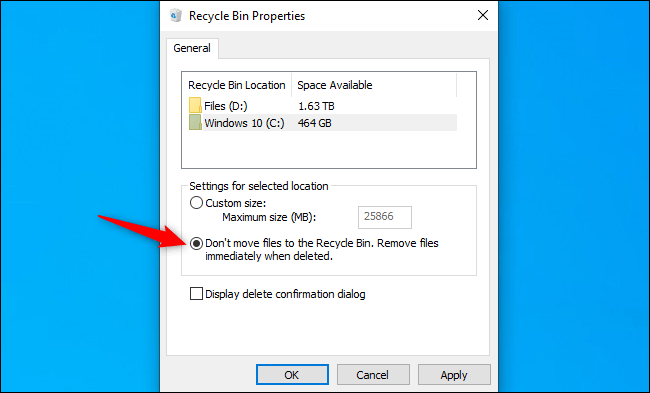
Task: Select Don't move files to Recycle Bin option
Action: [196, 243]
